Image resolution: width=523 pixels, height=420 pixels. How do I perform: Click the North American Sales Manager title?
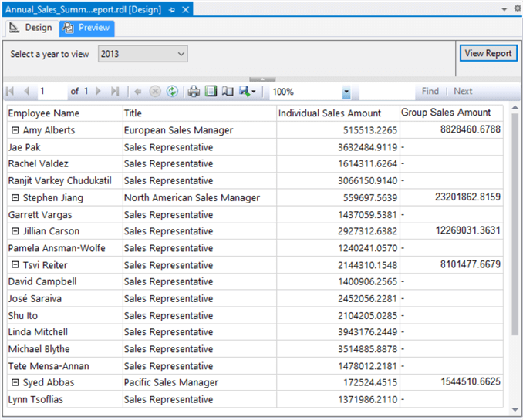click(x=192, y=198)
